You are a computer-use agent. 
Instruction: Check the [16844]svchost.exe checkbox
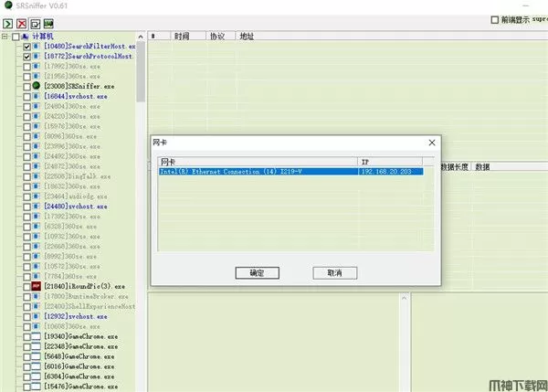(x=26, y=95)
